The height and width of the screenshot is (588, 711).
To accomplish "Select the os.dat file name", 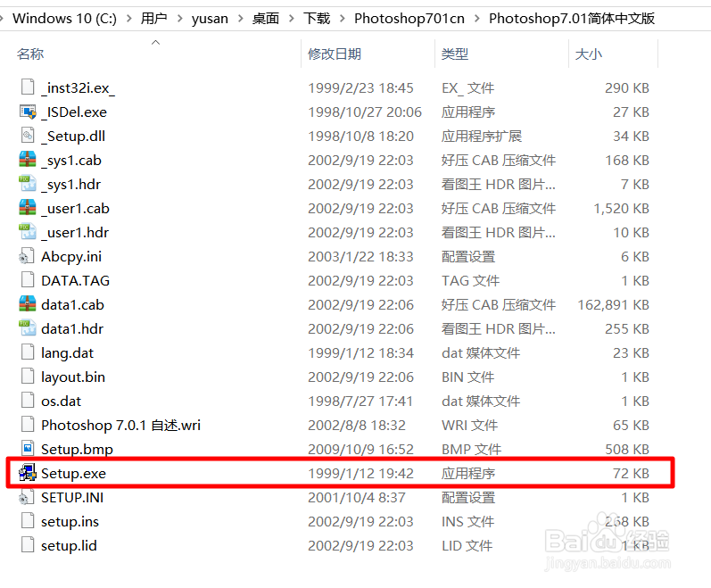I will click(x=62, y=402).
